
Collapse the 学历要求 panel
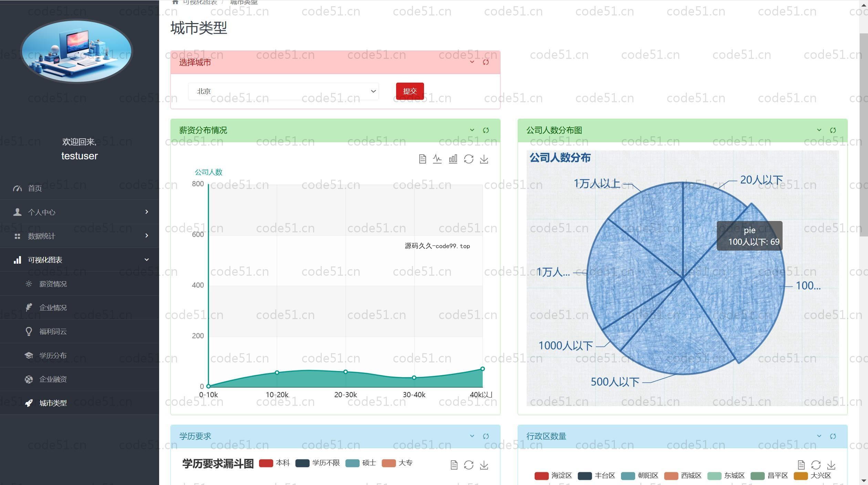click(x=472, y=436)
